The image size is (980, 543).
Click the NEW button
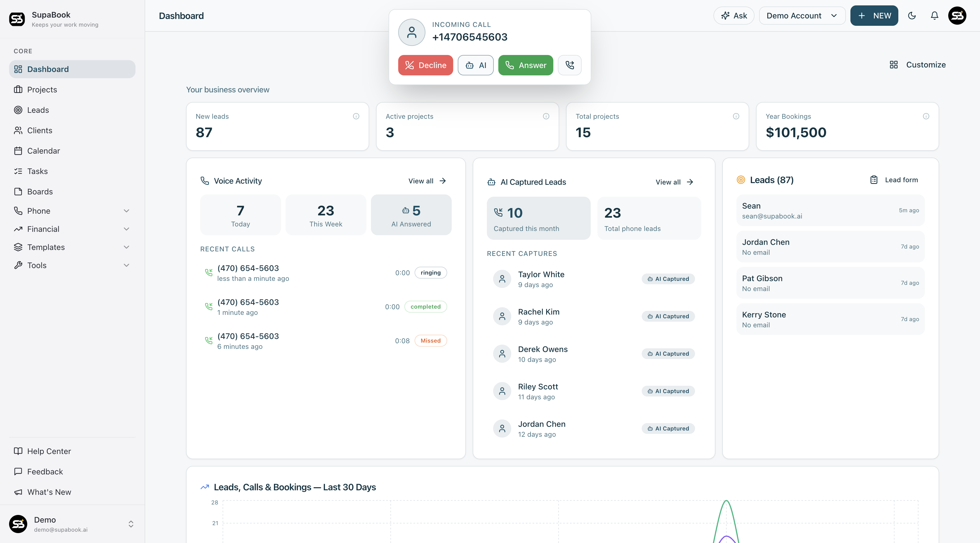[874, 16]
